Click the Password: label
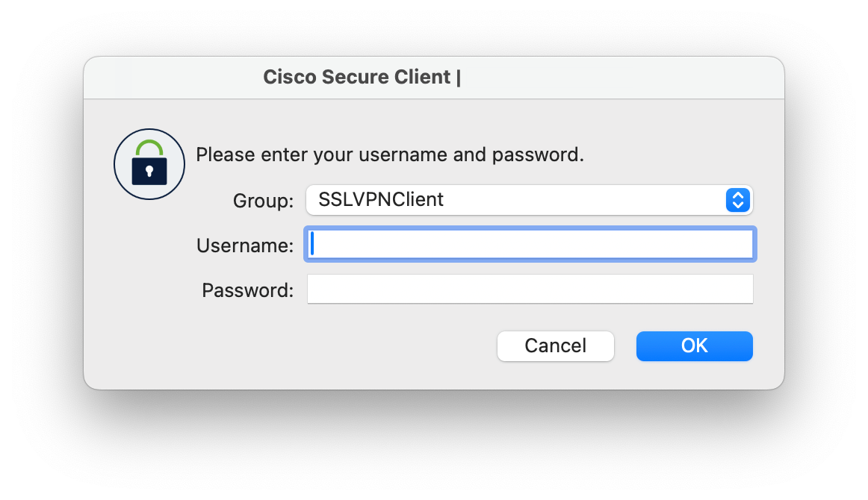 point(247,290)
